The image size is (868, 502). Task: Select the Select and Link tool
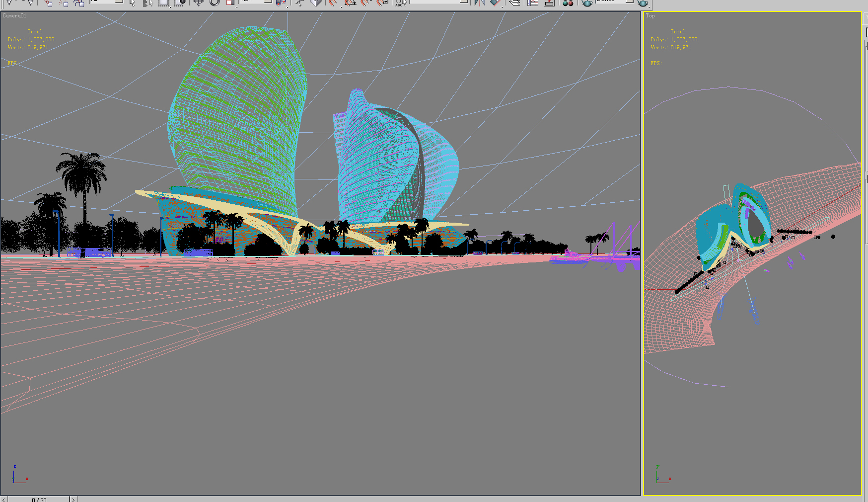point(48,2)
